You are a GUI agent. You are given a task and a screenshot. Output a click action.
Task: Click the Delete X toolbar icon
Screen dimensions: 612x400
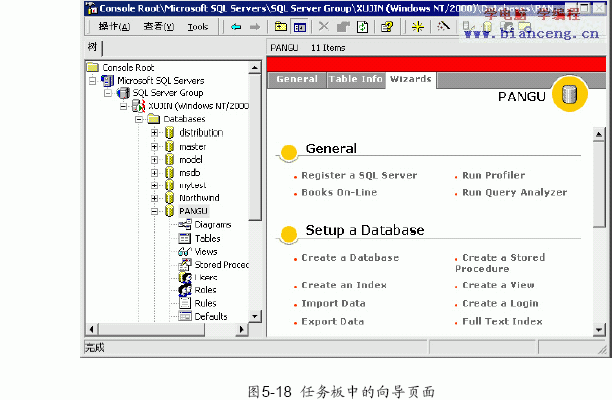[x=324, y=27]
